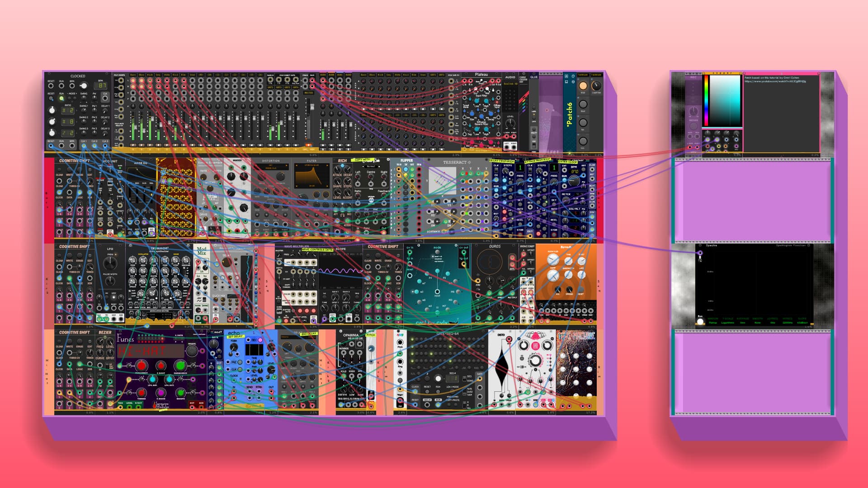Click the red E.Boot button on Funes

click(x=161, y=366)
